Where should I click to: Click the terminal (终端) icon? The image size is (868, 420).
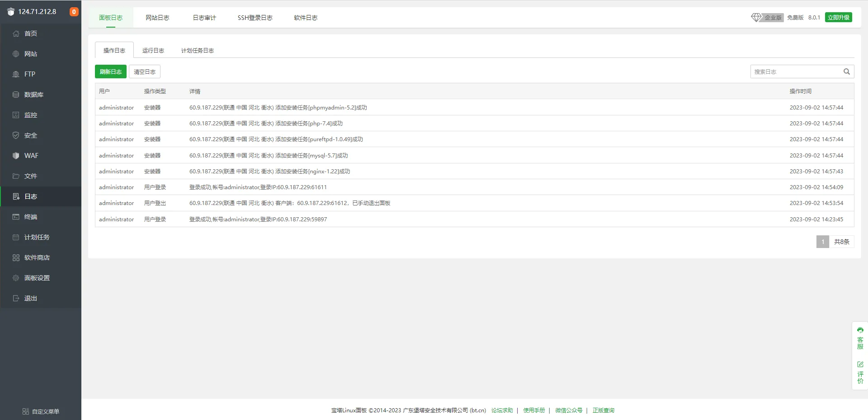tap(16, 217)
